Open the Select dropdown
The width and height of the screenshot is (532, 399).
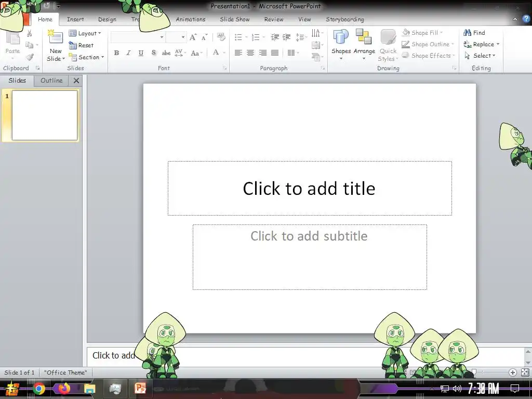point(480,56)
